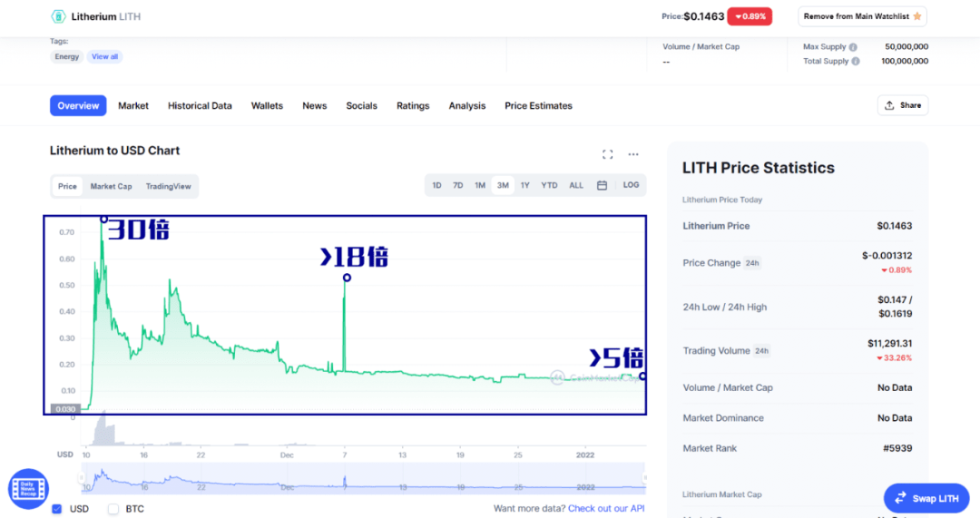The height and width of the screenshot is (518, 980).
Task: Open the Price Estimates tab
Action: click(x=538, y=105)
